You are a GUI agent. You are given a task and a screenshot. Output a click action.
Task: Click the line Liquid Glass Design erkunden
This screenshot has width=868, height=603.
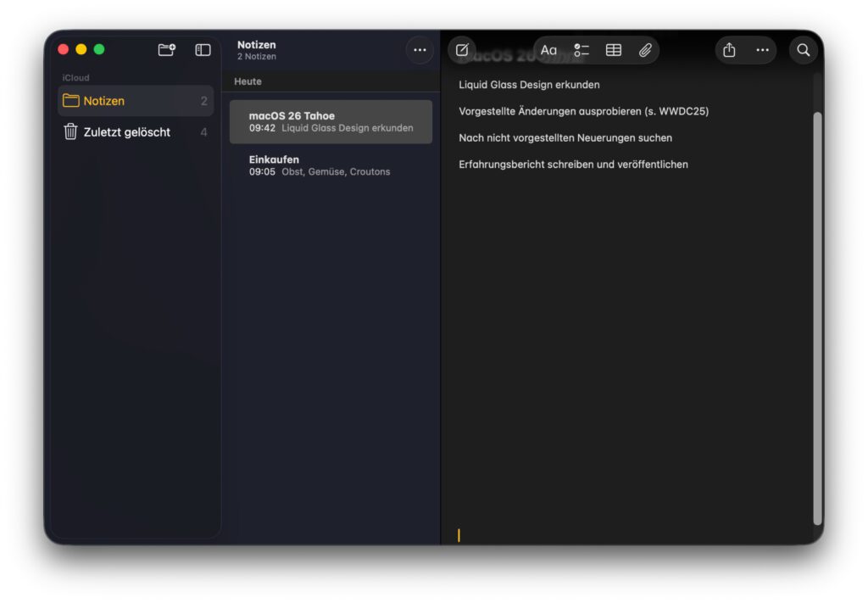tap(528, 85)
